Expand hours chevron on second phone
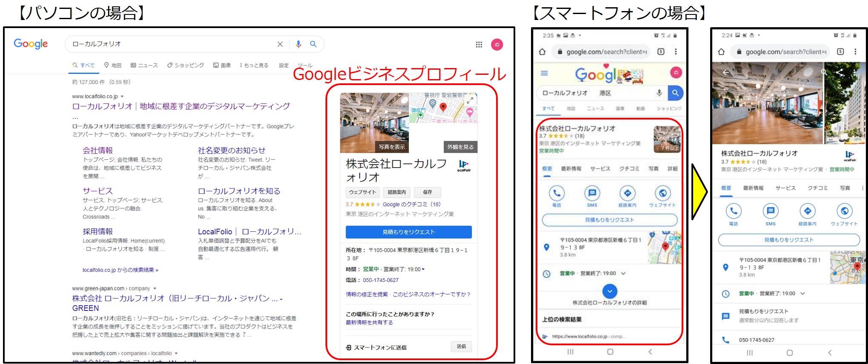The width and height of the screenshot is (868, 364). (x=803, y=293)
